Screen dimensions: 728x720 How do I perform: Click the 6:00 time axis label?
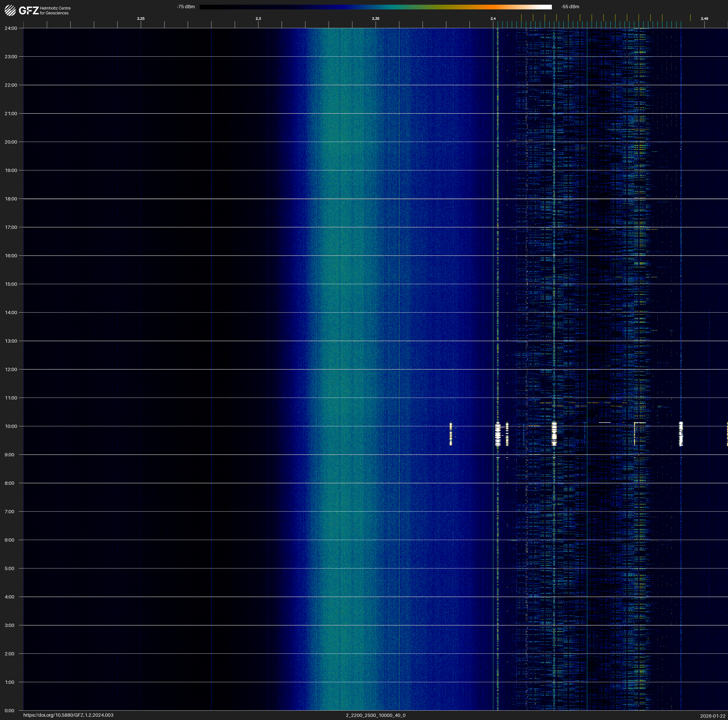[x=9, y=540]
